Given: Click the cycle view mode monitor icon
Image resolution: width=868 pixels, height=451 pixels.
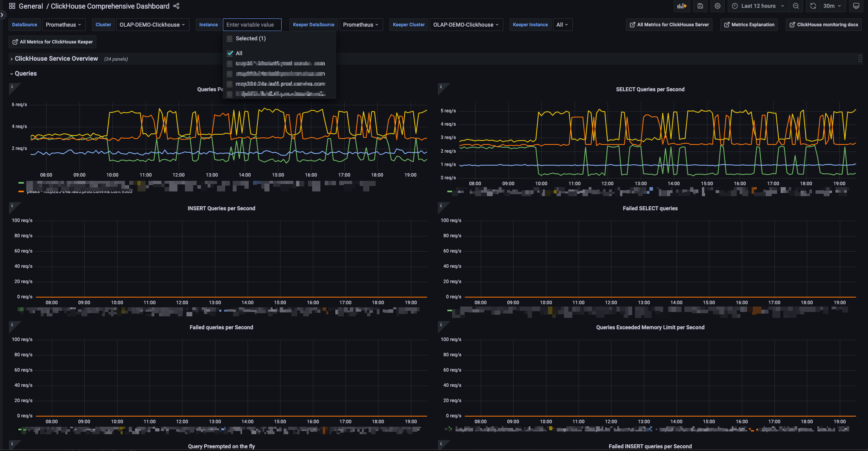Looking at the screenshot, I should [x=856, y=6].
